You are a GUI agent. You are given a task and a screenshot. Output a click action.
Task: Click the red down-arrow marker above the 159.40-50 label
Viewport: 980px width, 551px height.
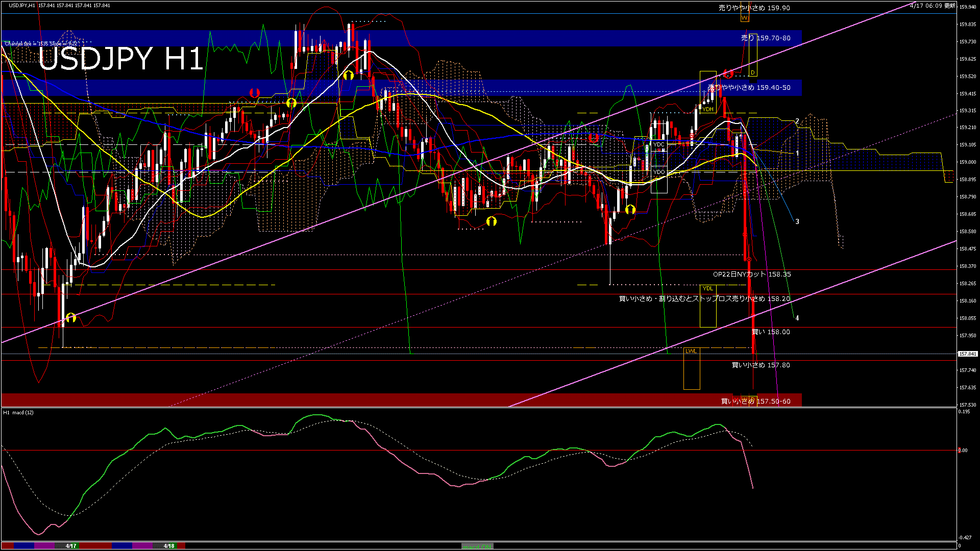(728, 74)
